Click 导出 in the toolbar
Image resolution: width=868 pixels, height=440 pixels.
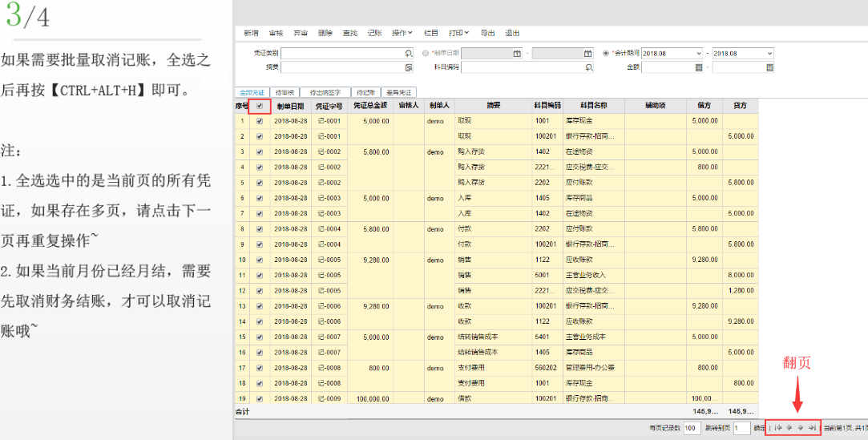click(487, 33)
